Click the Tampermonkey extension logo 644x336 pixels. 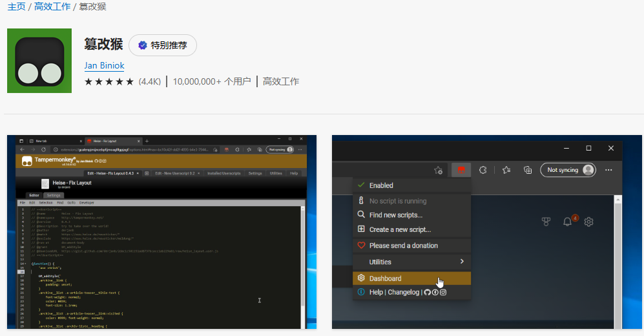39,61
